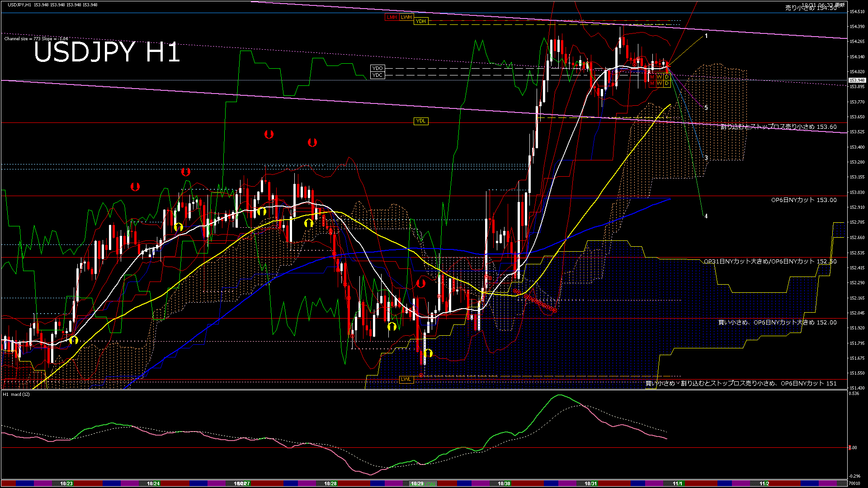Image resolution: width=868 pixels, height=488 pixels.
Task: Click the orange LWH level label
Action: tap(406, 17)
